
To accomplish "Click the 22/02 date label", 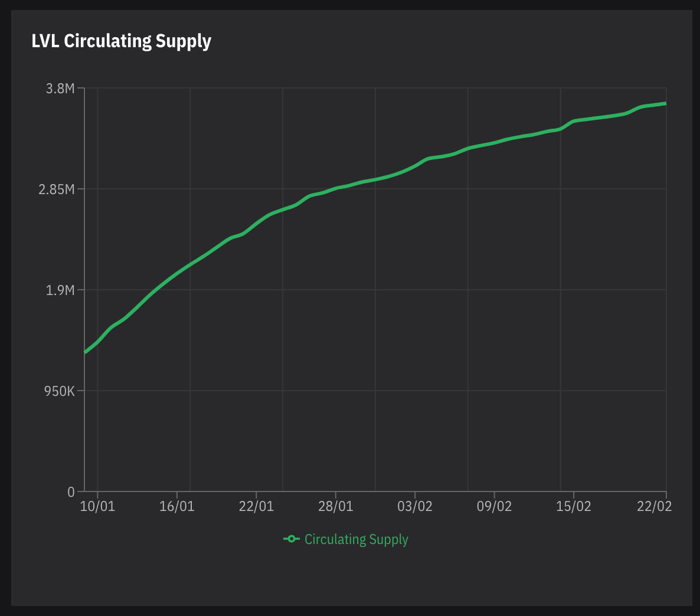I will tap(654, 506).
